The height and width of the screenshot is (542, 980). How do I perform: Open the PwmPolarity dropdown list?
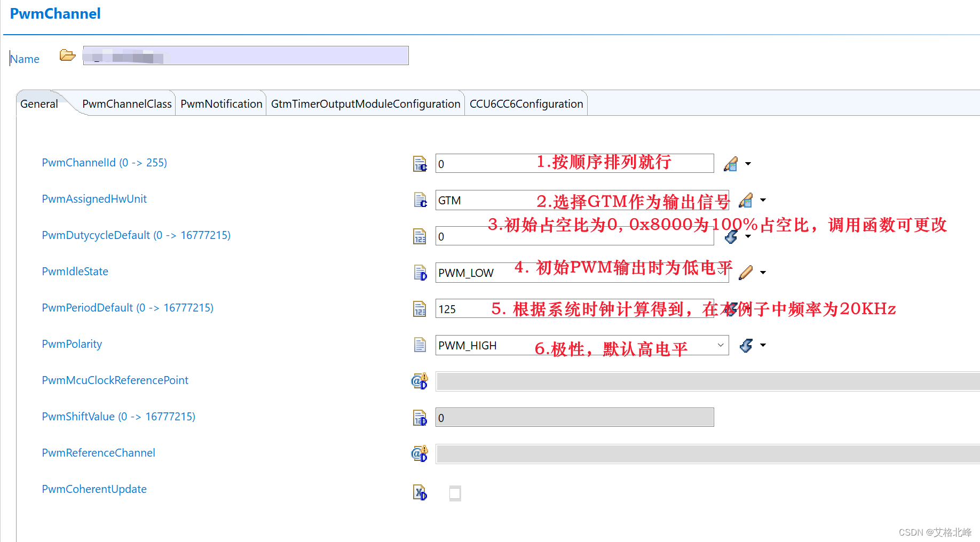(x=721, y=345)
